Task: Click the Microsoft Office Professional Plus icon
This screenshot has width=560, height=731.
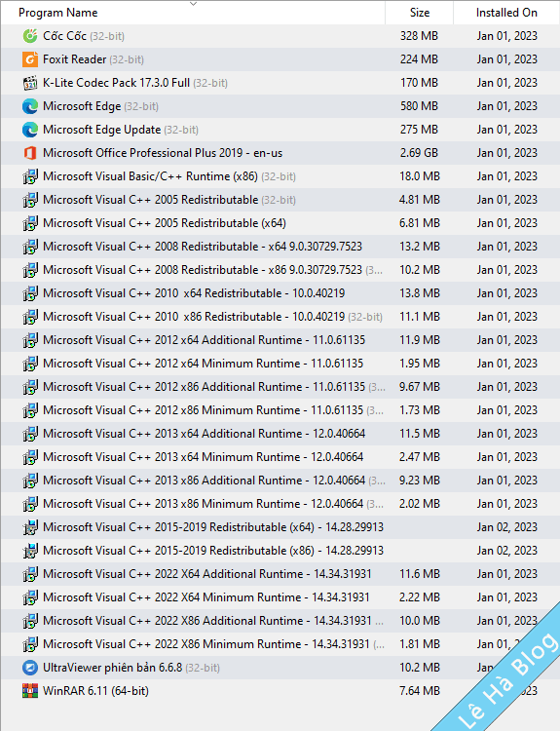Action: pos(30,153)
